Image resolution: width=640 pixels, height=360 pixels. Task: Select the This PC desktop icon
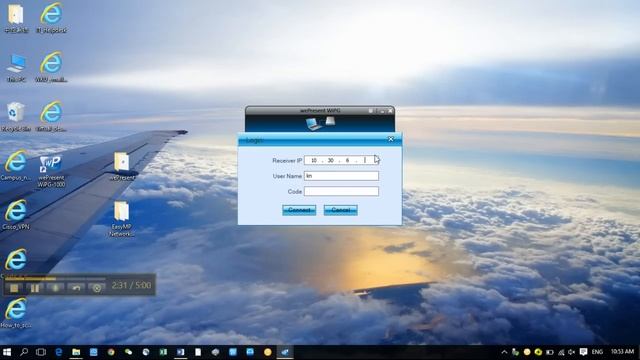point(16,68)
